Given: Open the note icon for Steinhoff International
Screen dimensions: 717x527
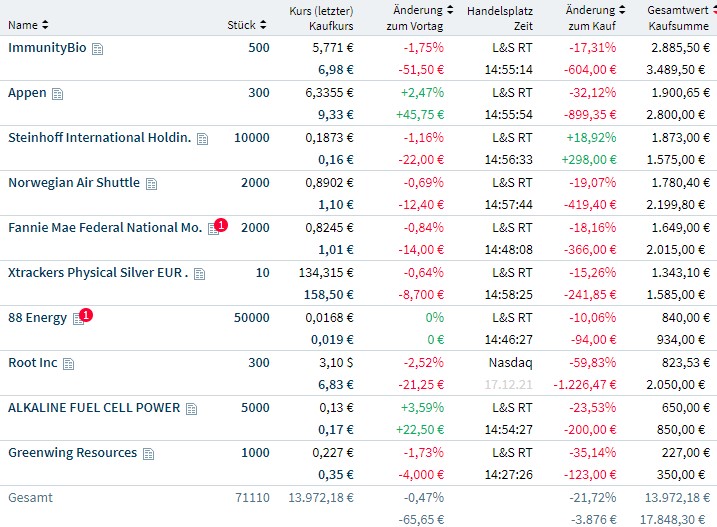Looking at the screenshot, I should pyautogui.click(x=203, y=139).
